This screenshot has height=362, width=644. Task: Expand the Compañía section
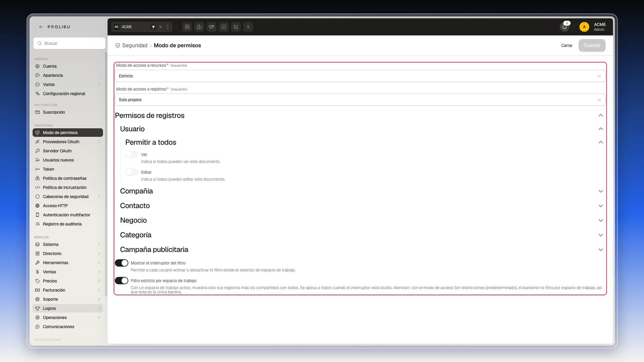(x=600, y=191)
